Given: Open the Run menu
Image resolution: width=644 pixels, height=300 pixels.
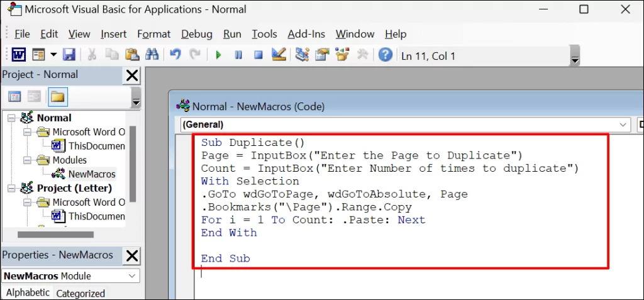Looking at the screenshot, I should click(232, 34).
